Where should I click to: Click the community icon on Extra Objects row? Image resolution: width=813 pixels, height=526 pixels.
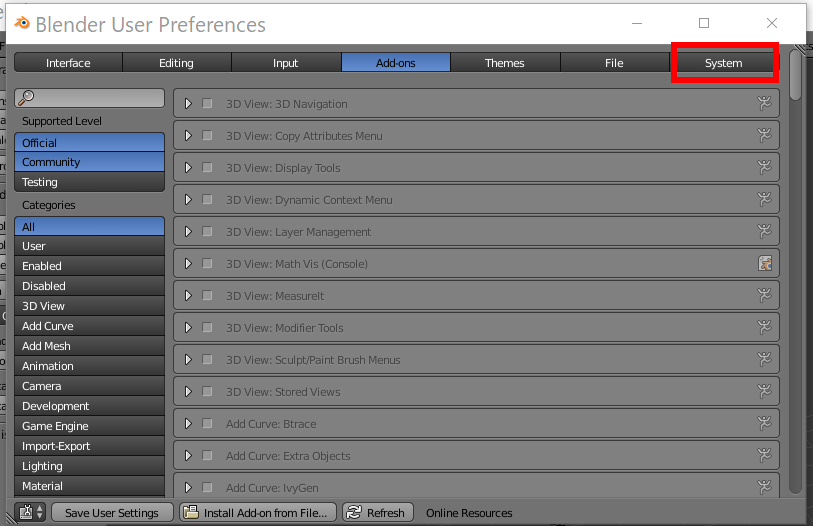pyautogui.click(x=764, y=455)
